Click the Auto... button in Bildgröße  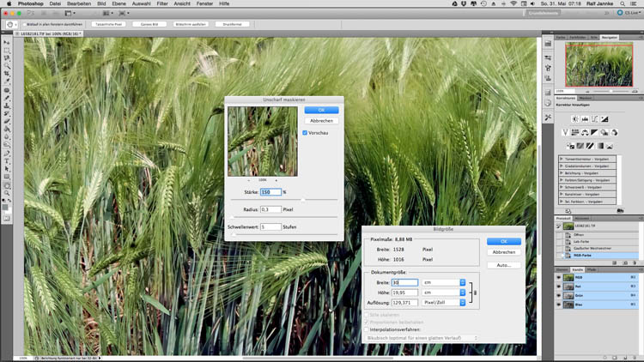(x=503, y=265)
